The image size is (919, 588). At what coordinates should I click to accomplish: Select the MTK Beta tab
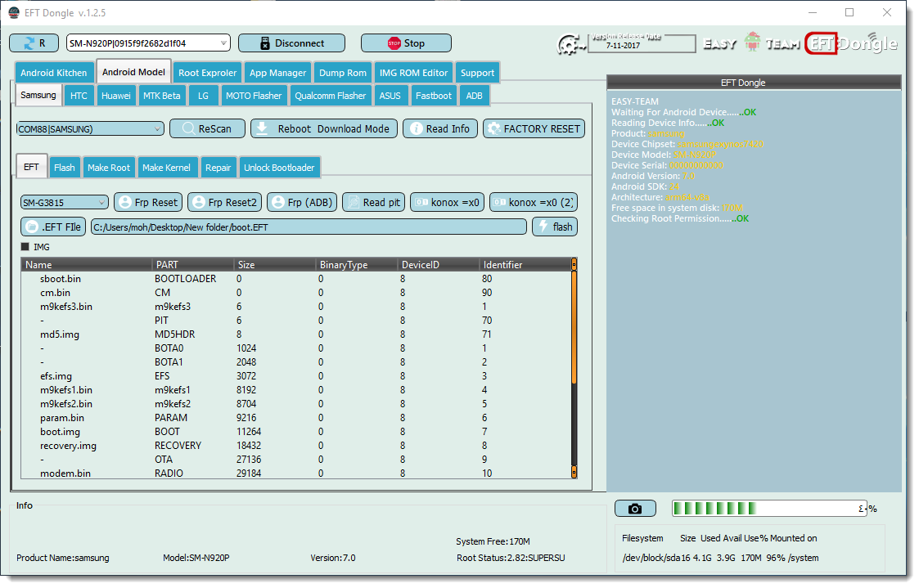pyautogui.click(x=162, y=96)
